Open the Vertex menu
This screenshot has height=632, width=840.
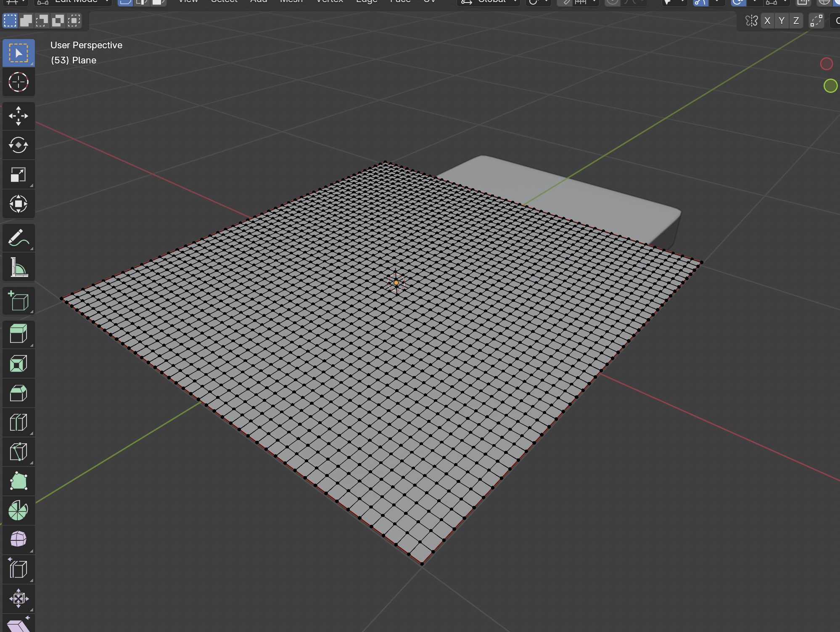(329, 1)
